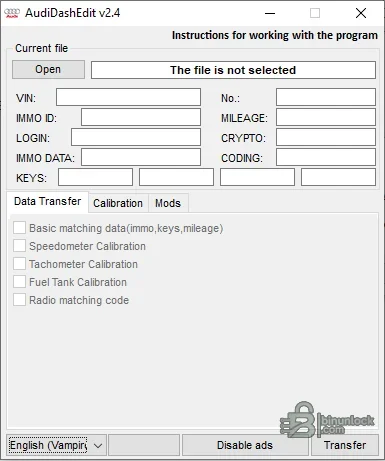
Task: Click the Transfer button
Action: [345, 445]
